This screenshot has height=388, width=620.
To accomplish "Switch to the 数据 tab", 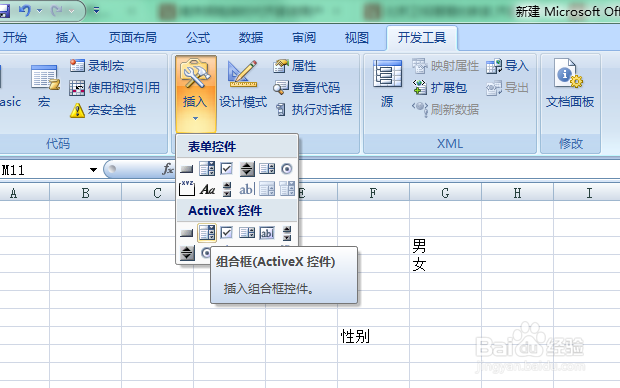I will pyautogui.click(x=251, y=38).
